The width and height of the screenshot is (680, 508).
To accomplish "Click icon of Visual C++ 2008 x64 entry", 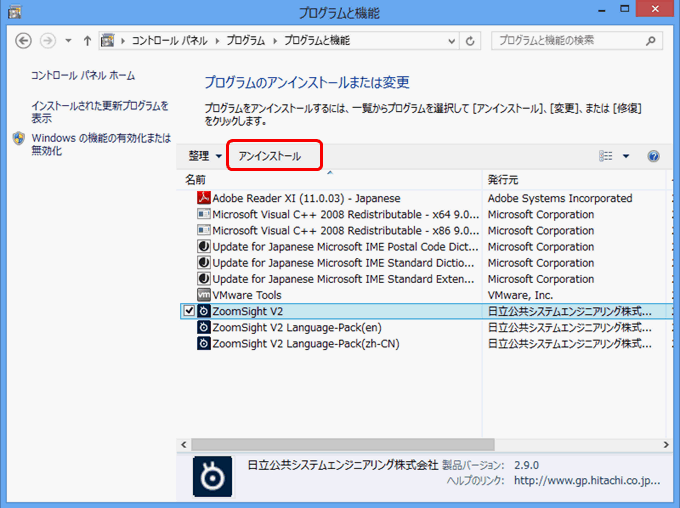I will pos(203,214).
